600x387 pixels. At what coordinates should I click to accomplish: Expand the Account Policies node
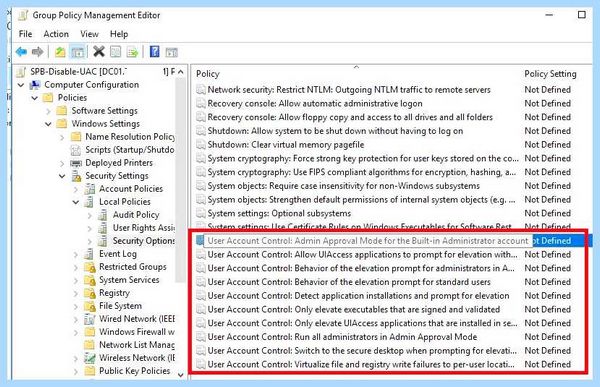(76, 189)
